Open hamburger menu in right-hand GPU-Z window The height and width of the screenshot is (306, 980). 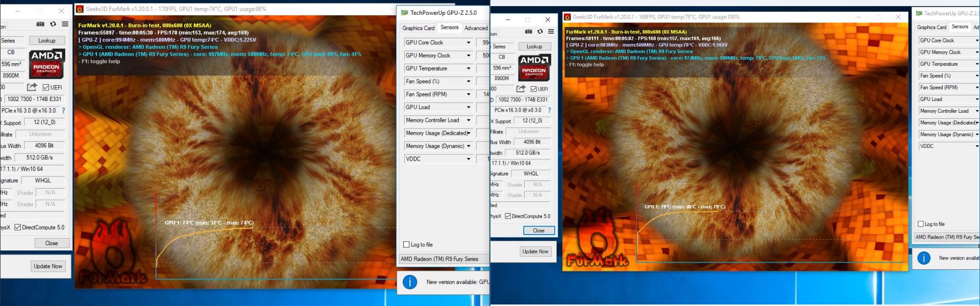(x=551, y=32)
